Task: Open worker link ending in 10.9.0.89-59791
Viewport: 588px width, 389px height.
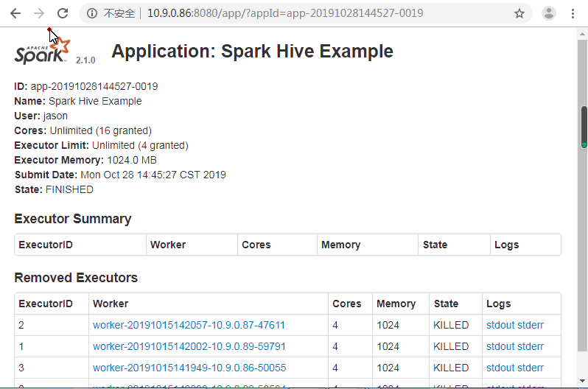Action: pos(189,346)
